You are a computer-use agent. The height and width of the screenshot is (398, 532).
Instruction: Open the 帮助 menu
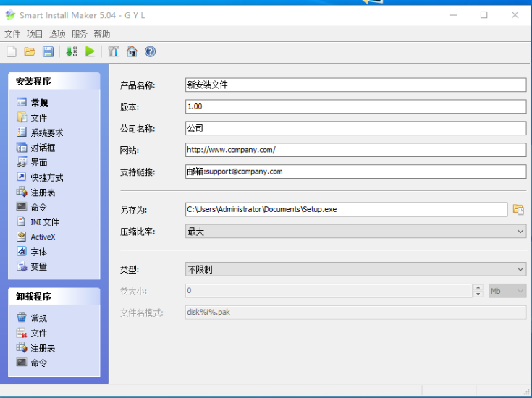(x=102, y=34)
